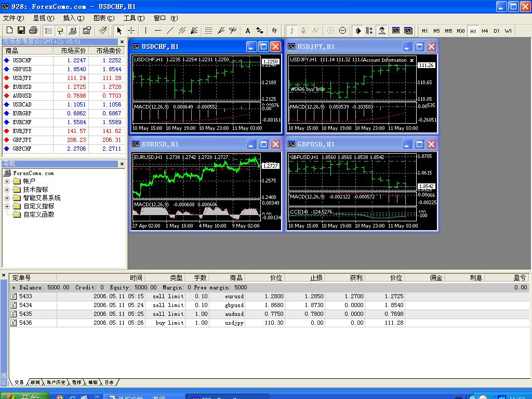Screen dimensions: 532x399
Task: Click the print icon in toolbar
Action: click(33, 31)
